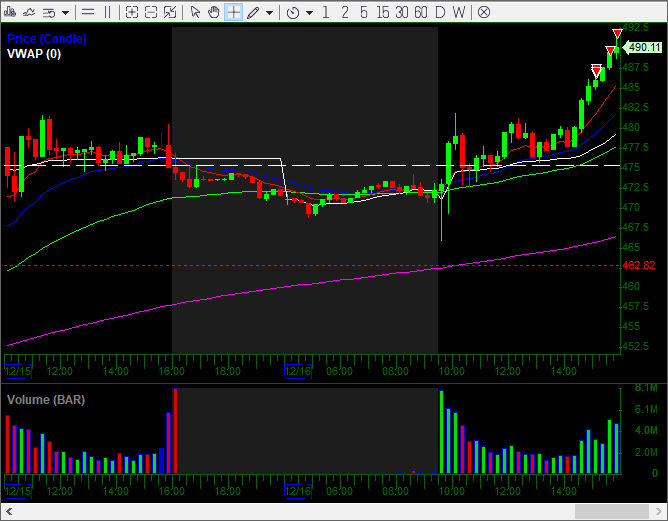Set the chart to 30 minute interval
The width and height of the screenshot is (668, 521).
pyautogui.click(x=402, y=12)
